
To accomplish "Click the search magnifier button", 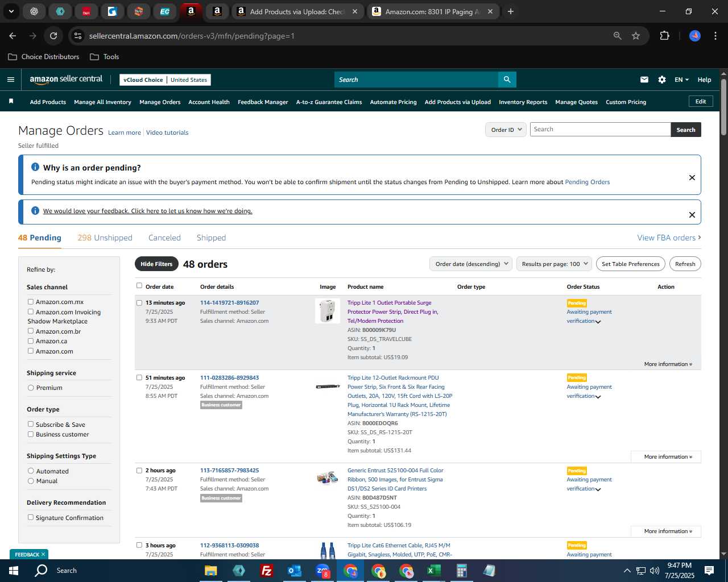I will click(507, 80).
